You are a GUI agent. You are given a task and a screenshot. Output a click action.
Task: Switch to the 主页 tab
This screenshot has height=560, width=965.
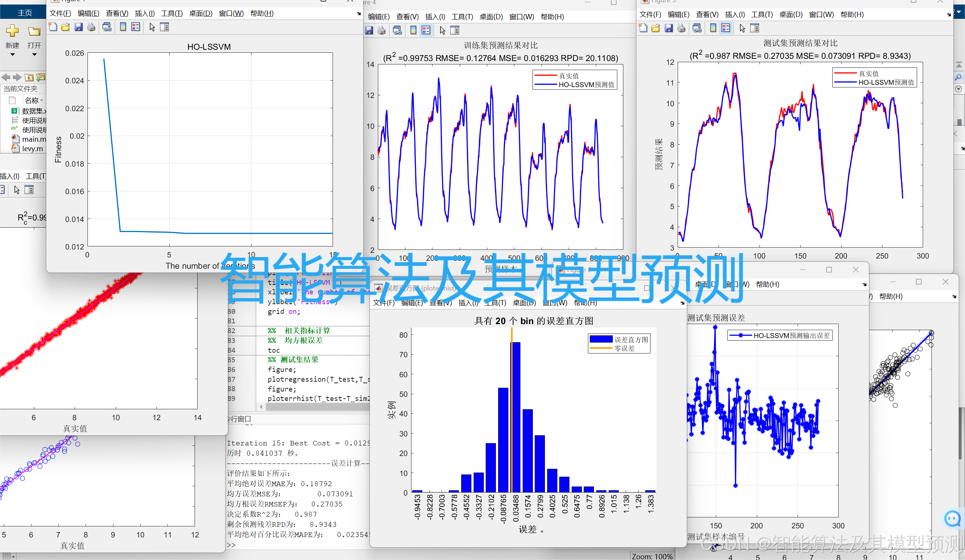point(25,13)
